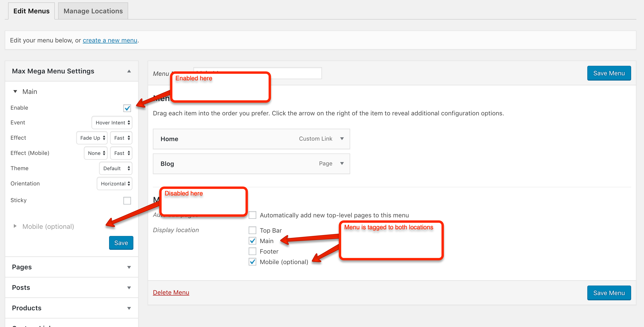Collapse the Main section disclosure triangle

coord(15,92)
